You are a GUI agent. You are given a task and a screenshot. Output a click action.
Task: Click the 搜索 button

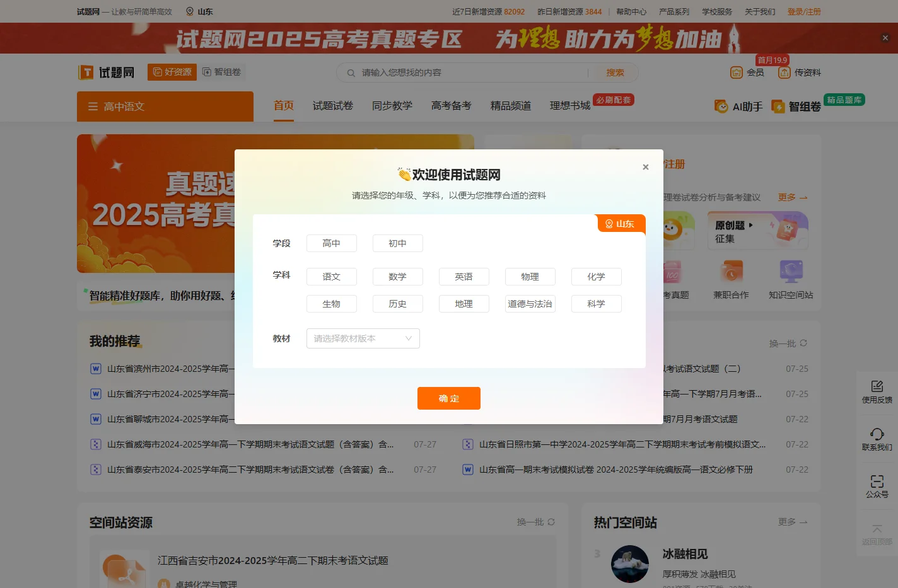(x=615, y=72)
